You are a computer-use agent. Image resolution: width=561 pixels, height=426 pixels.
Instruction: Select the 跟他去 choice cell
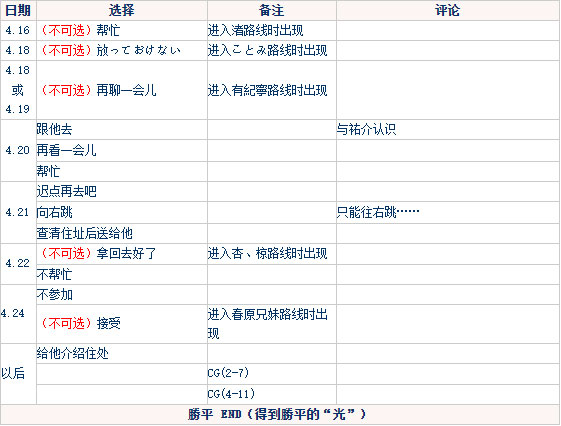coord(122,129)
